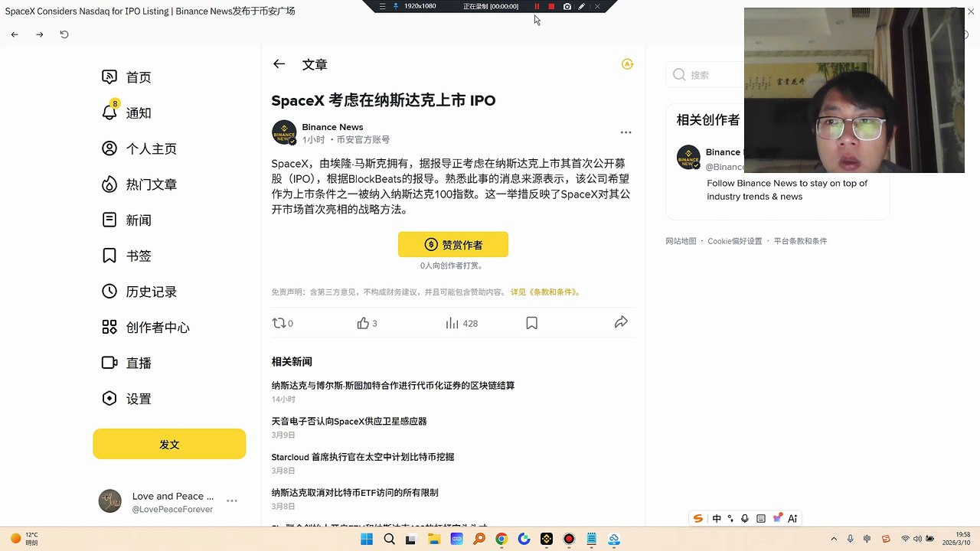980x551 pixels.
Task: Click the Love and Peace profile avatar
Action: [x=110, y=501]
